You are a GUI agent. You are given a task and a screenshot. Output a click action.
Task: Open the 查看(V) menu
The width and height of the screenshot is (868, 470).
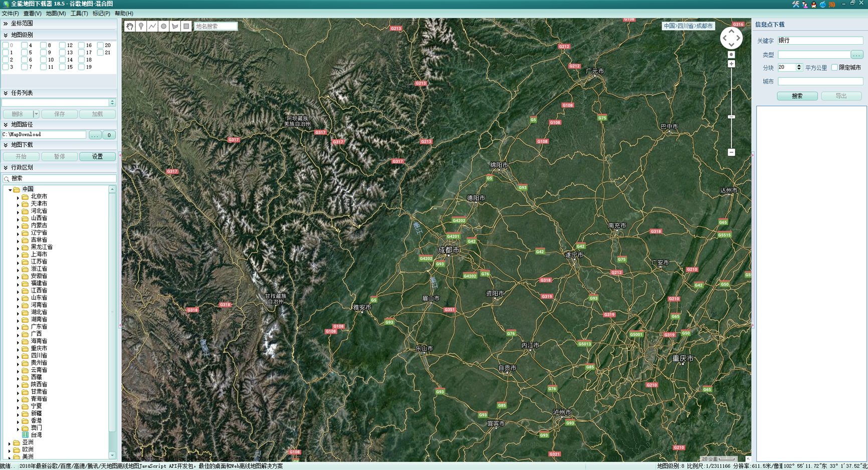pos(32,14)
